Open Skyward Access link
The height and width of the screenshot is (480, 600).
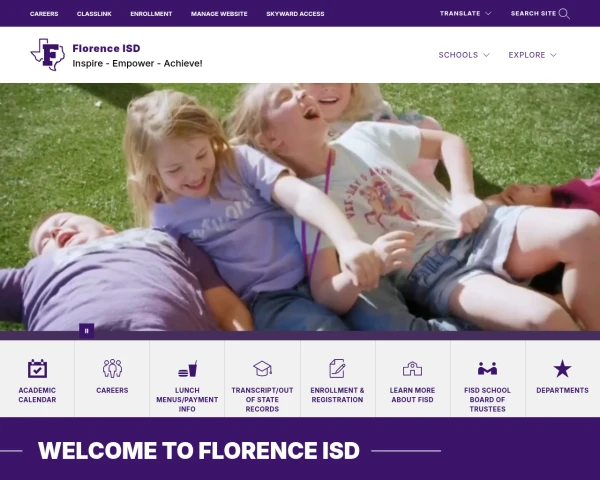click(x=295, y=14)
